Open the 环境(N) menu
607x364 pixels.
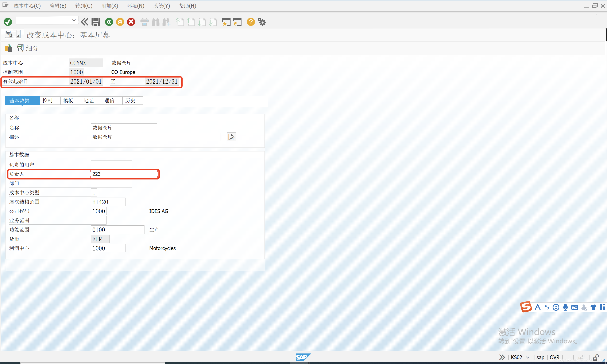136,6
